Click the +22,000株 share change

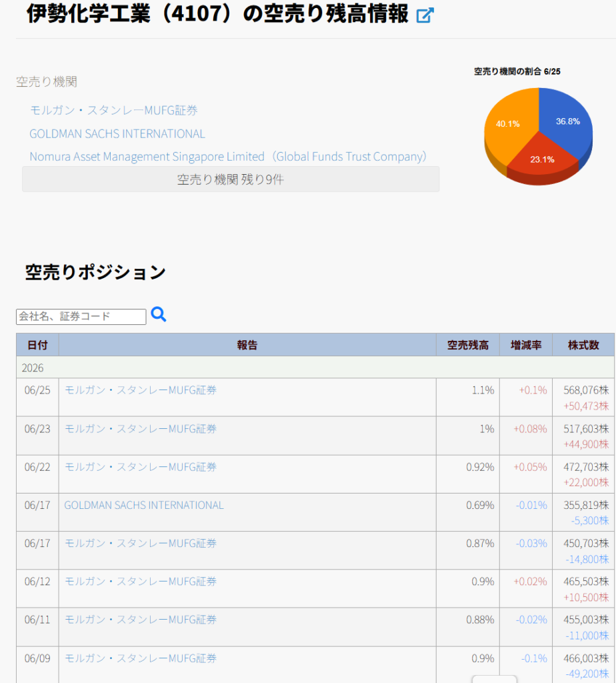click(586, 482)
